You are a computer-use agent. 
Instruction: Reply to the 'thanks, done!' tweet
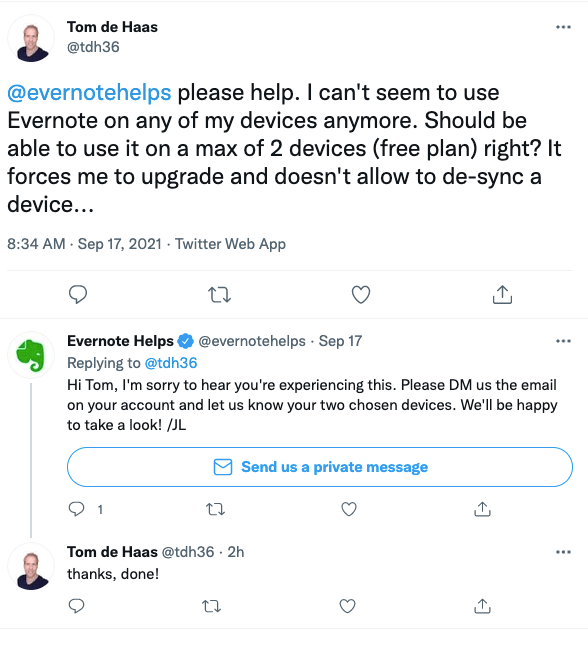tap(76, 606)
